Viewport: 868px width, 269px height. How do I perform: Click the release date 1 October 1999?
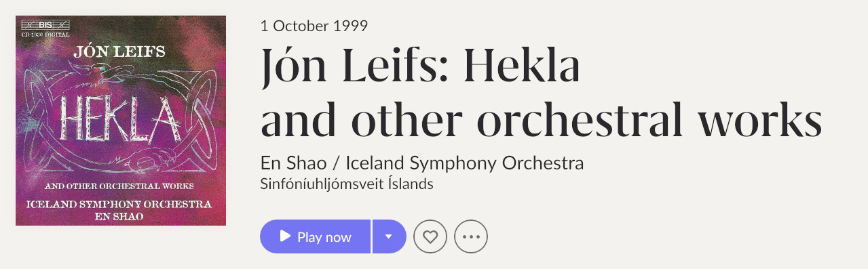(x=314, y=26)
